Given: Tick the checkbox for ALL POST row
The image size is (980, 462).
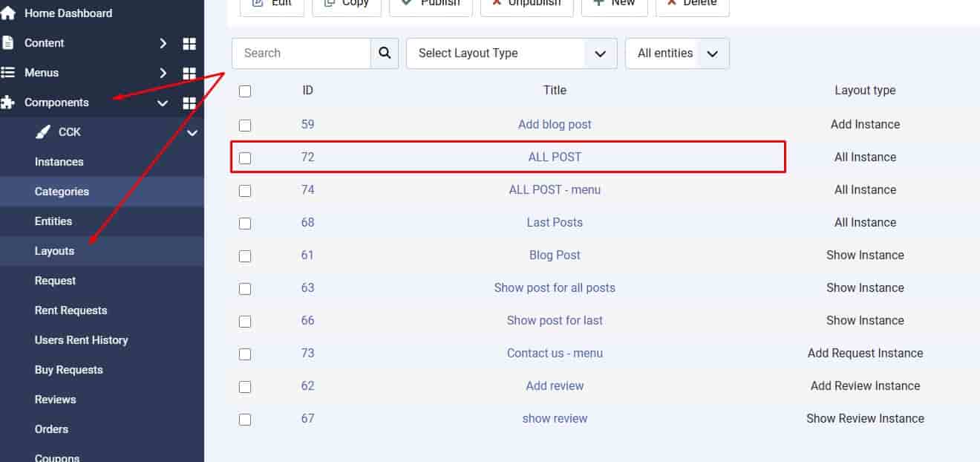Looking at the screenshot, I should coord(245,157).
